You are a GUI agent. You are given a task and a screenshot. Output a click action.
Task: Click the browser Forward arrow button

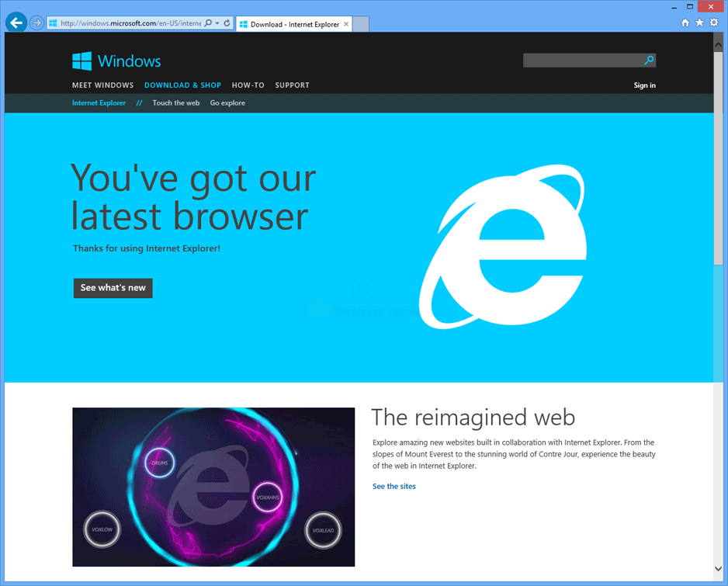click(36, 23)
